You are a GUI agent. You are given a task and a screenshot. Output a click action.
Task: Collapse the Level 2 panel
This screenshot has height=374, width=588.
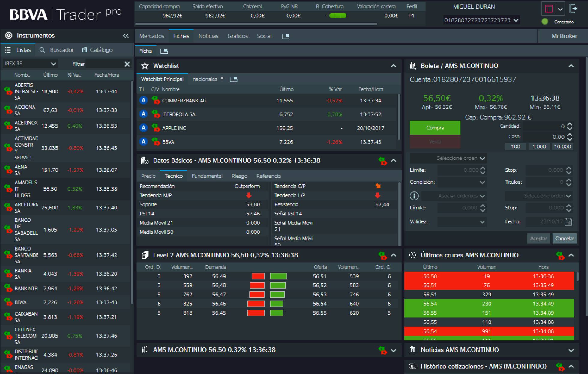click(x=394, y=255)
